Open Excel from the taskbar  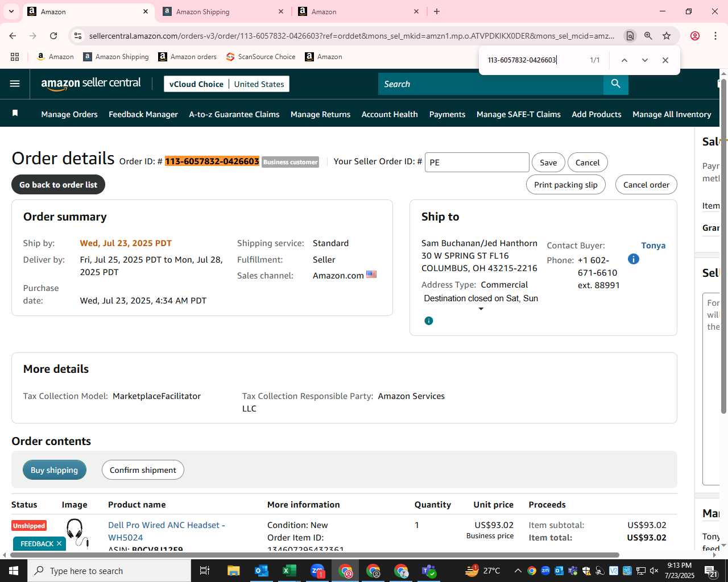point(289,571)
